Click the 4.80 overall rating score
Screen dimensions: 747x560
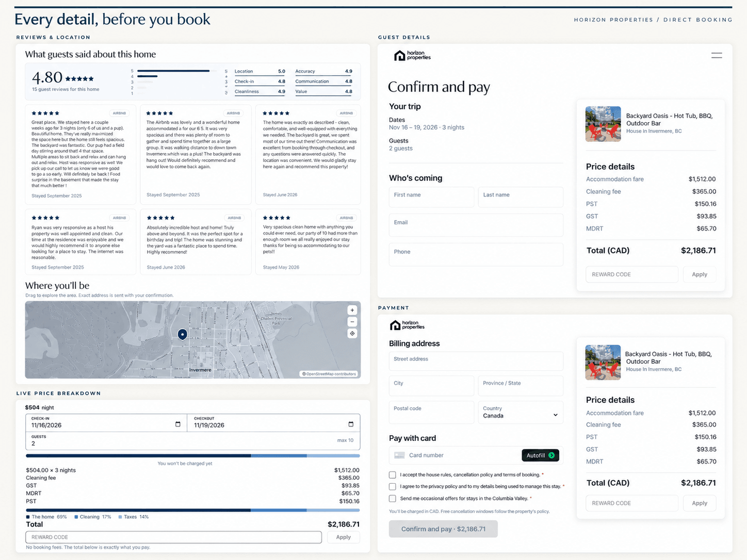[x=47, y=77]
